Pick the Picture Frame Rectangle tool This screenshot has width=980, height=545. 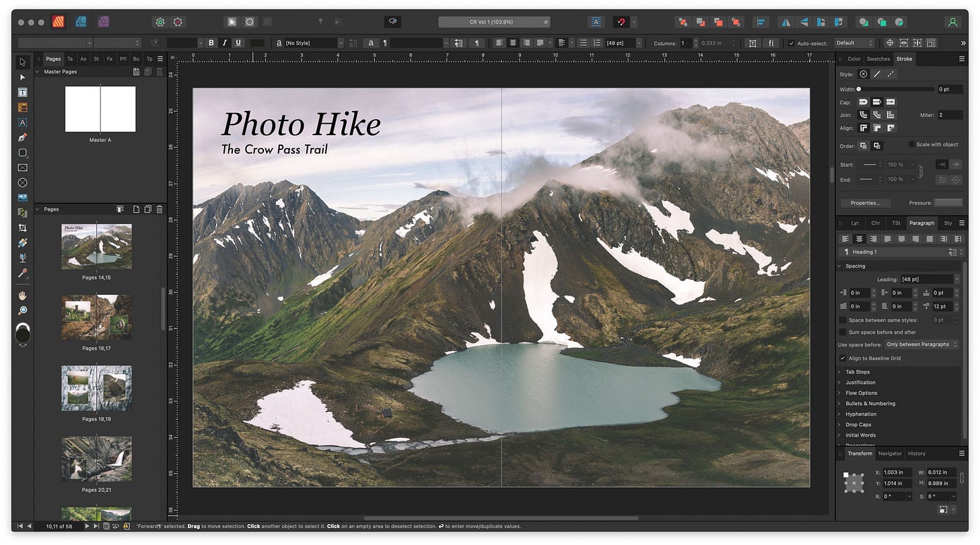[x=23, y=168]
